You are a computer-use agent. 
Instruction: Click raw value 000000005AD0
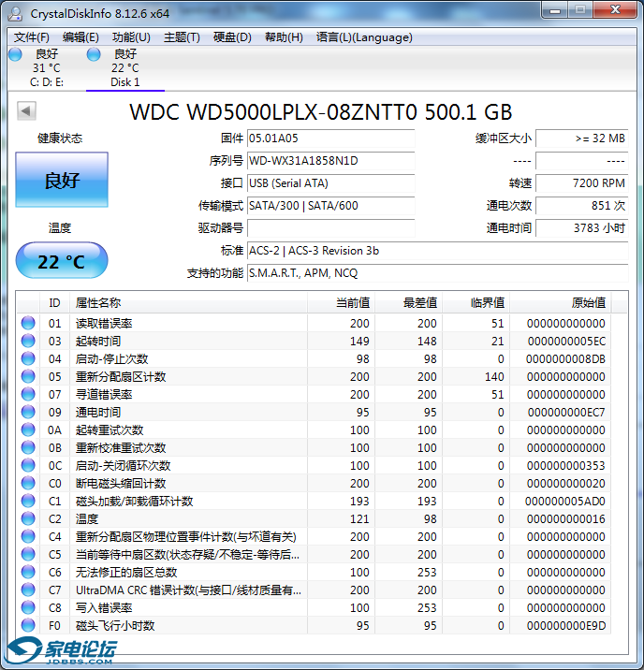click(x=565, y=502)
